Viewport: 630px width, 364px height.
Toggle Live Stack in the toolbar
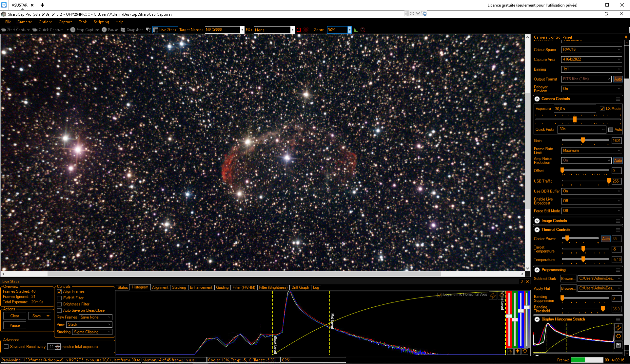point(165,30)
